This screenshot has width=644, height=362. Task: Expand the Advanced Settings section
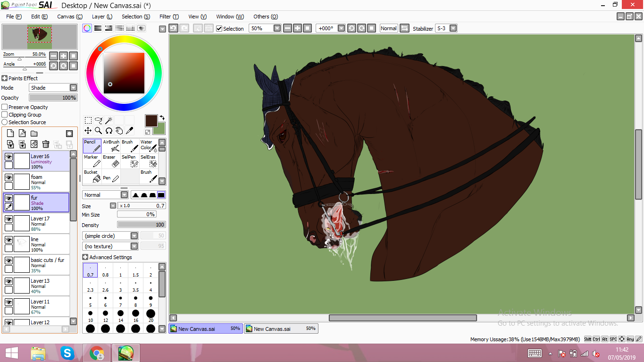85,257
